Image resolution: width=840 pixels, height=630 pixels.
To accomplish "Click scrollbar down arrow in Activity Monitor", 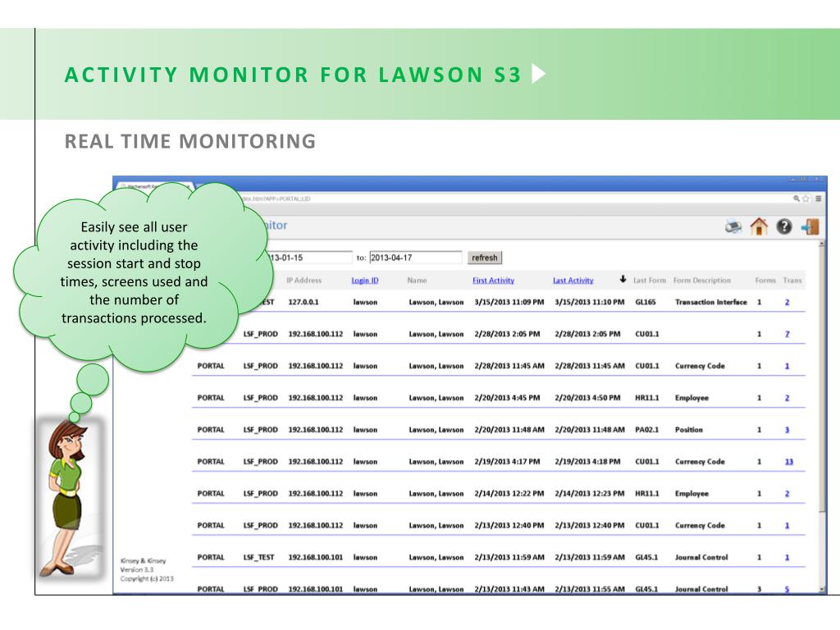I will pyautogui.click(x=822, y=589).
